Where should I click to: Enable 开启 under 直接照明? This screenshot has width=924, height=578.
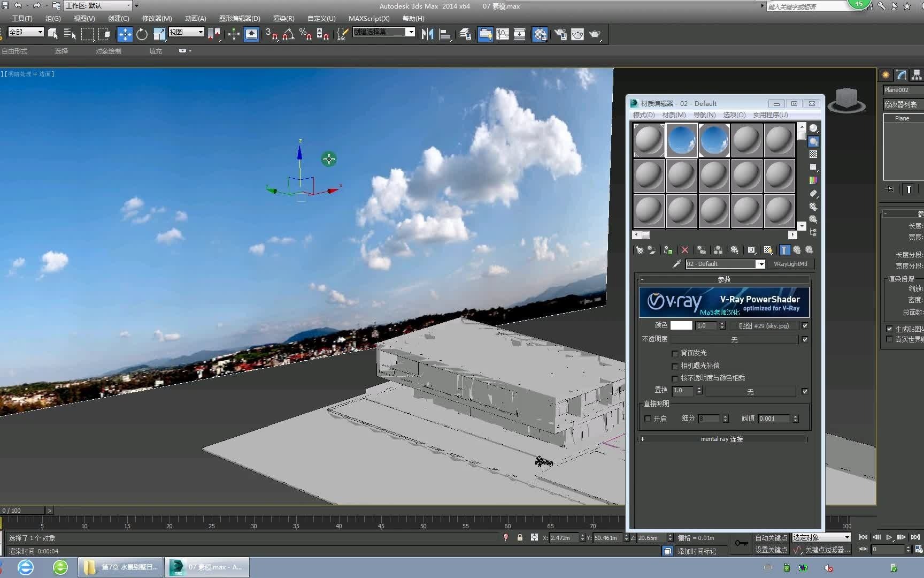[x=648, y=419]
